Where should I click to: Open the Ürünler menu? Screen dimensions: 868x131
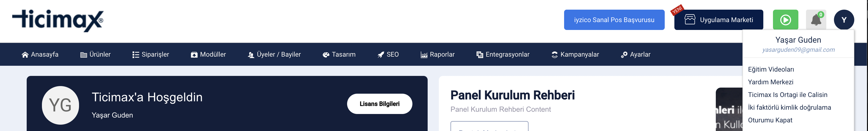pyautogui.click(x=95, y=55)
